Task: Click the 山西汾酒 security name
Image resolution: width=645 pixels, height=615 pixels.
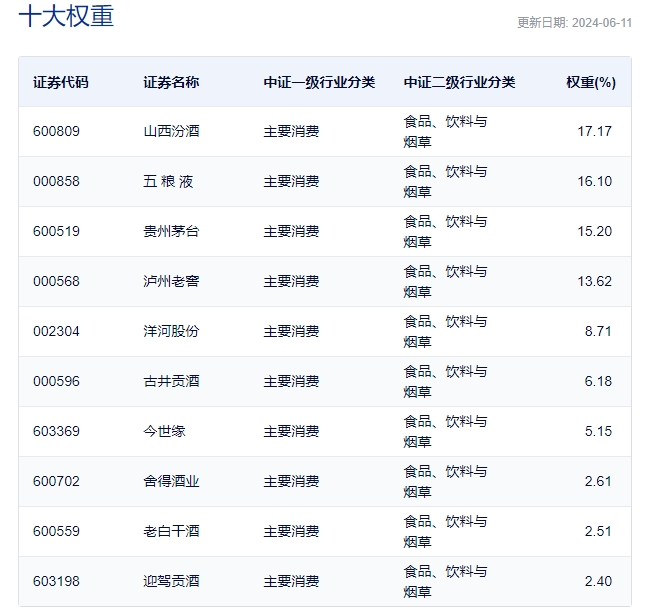Action: [171, 131]
